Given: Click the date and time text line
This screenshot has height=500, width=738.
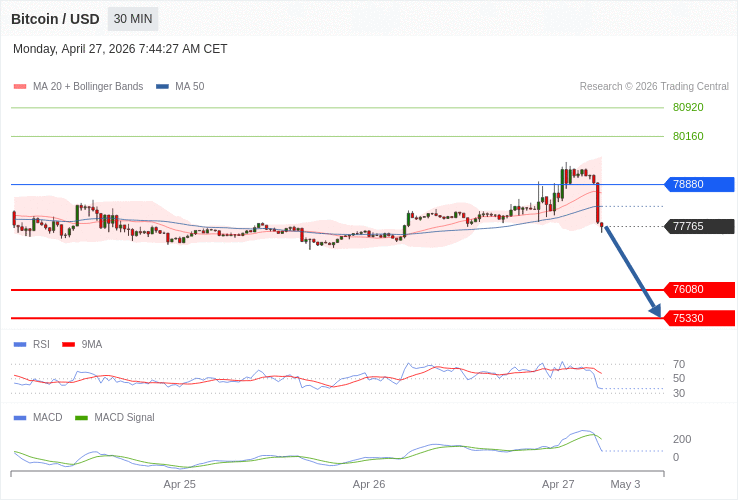Looking at the screenshot, I should click(120, 49).
